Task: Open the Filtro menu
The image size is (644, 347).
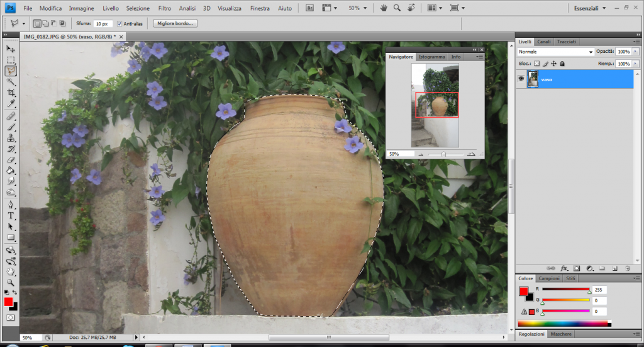Action: point(164,8)
